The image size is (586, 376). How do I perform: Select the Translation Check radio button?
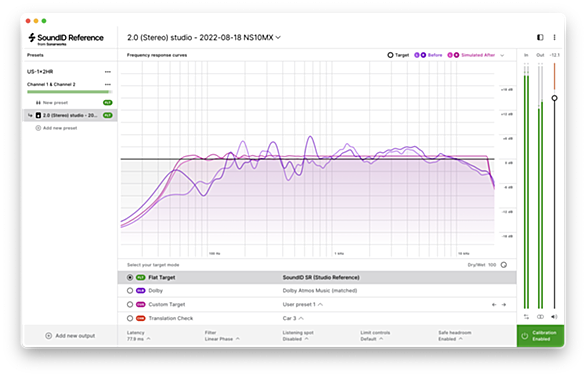point(130,318)
